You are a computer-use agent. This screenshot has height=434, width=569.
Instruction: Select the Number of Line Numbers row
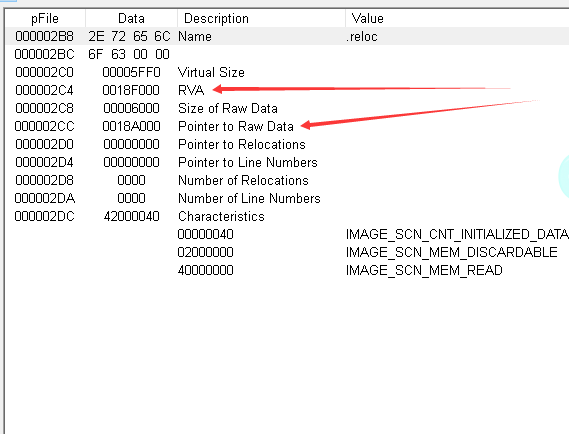point(287,198)
